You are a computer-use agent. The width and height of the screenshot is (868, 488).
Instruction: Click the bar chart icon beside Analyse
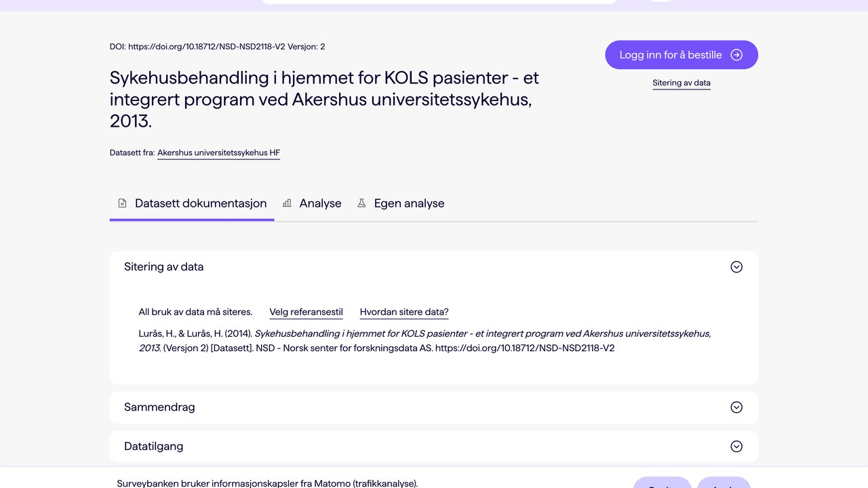click(287, 203)
